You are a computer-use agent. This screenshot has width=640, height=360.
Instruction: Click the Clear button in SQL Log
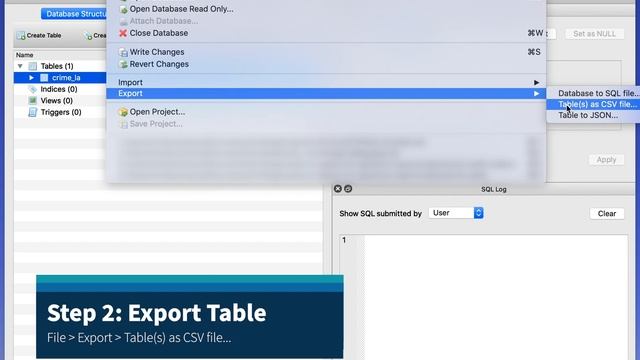[x=607, y=213]
